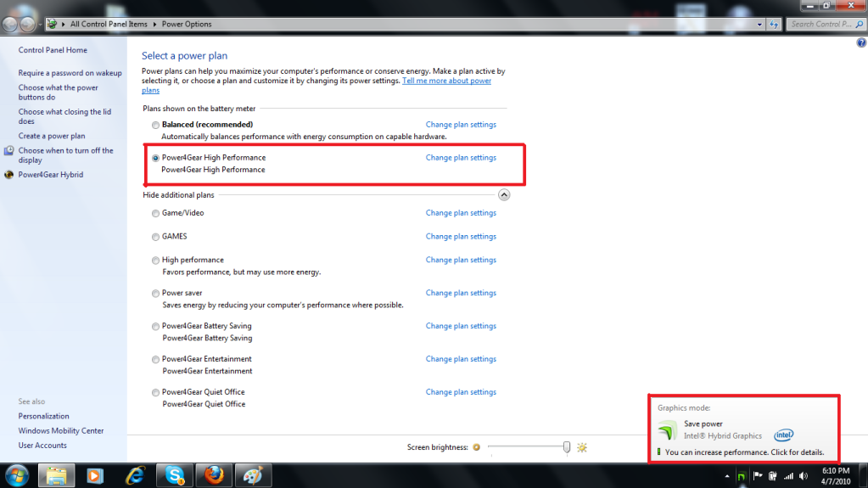Image resolution: width=868 pixels, height=488 pixels.
Task: Open the Windows Start button
Action: [x=17, y=476]
